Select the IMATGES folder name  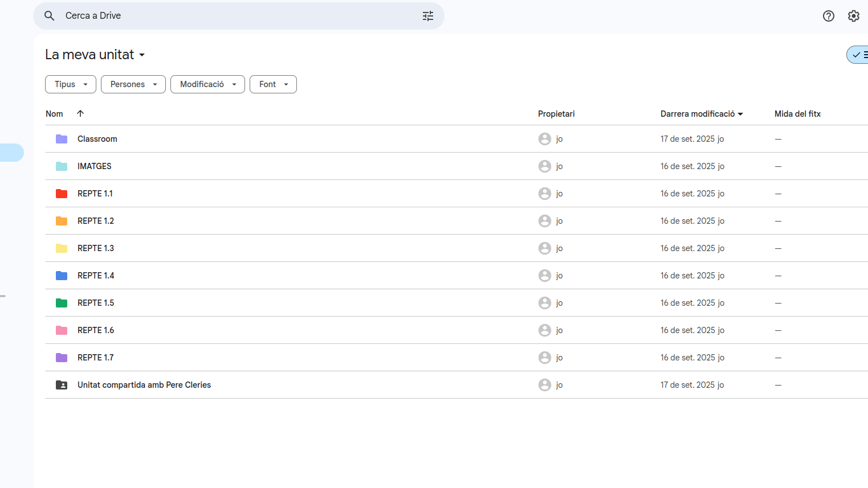click(x=95, y=166)
